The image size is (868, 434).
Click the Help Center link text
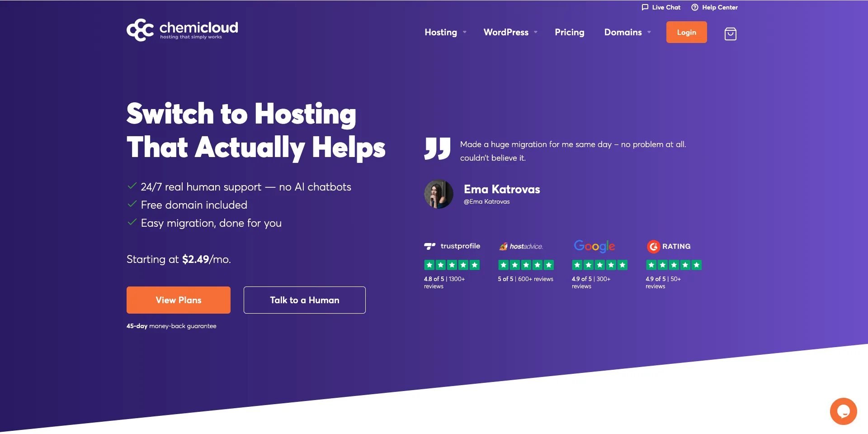tap(720, 7)
